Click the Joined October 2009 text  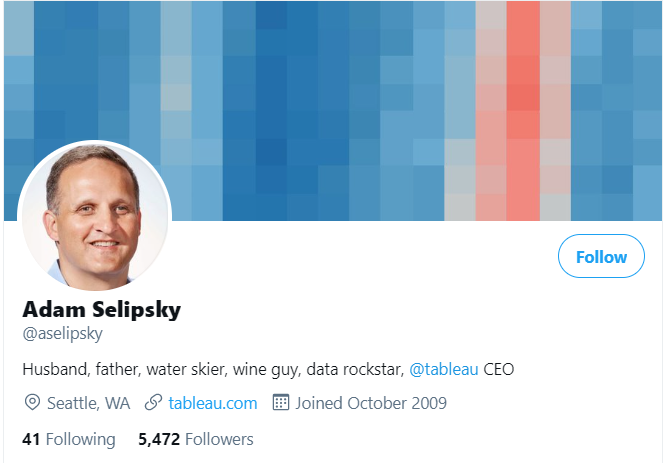click(x=371, y=403)
